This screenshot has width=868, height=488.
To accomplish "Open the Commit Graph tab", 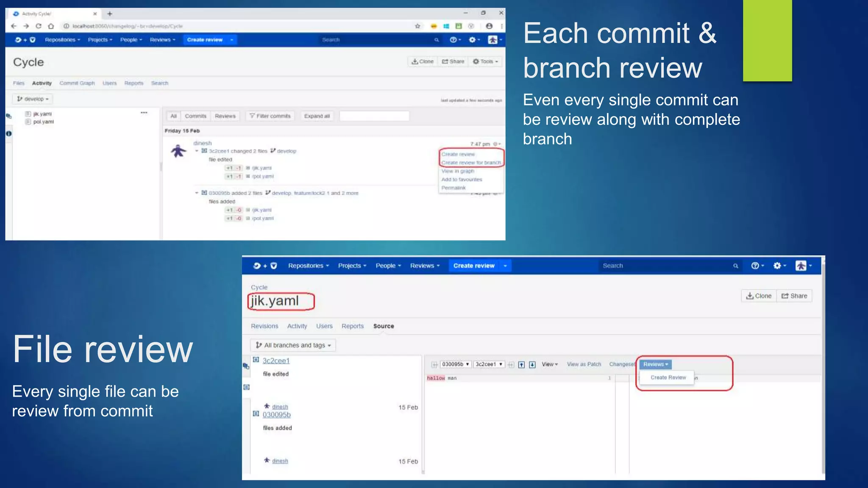I will pos(77,83).
